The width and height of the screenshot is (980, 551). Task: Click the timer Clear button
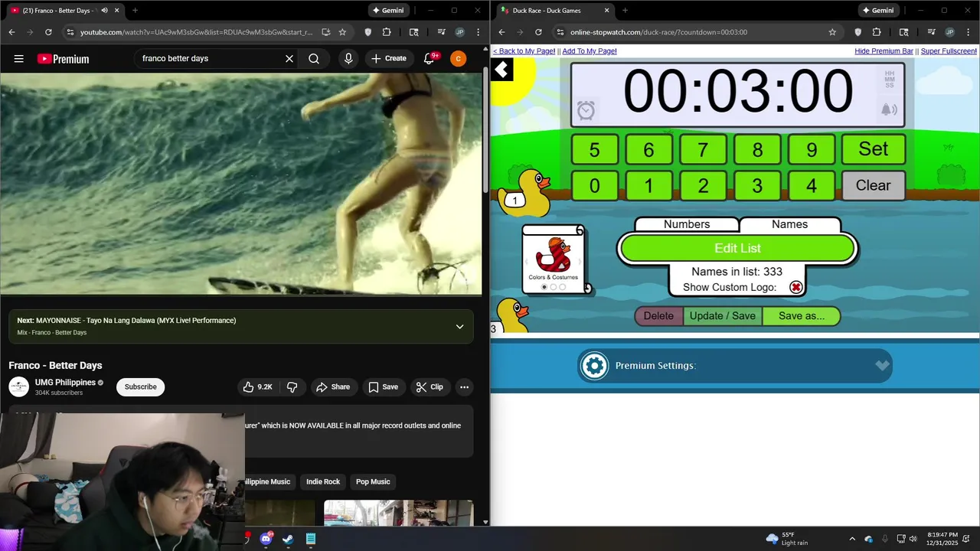pyautogui.click(x=874, y=185)
